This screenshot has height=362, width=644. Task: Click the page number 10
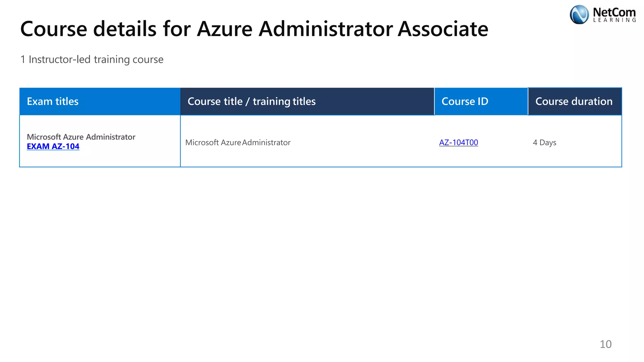[605, 344]
